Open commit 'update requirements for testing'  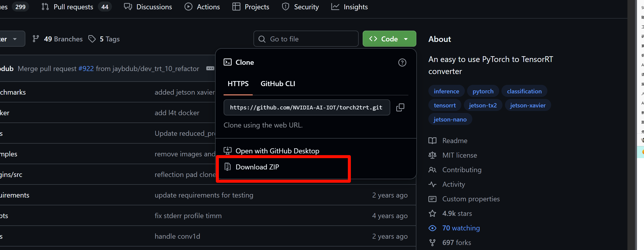point(204,195)
